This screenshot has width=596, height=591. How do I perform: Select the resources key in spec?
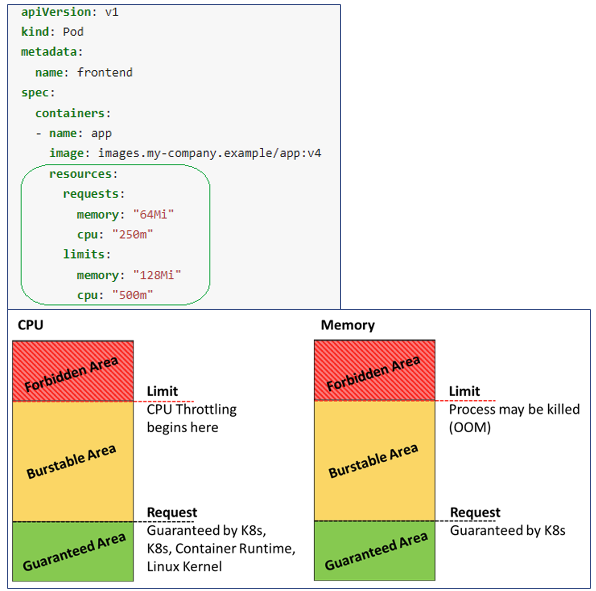[83, 174]
